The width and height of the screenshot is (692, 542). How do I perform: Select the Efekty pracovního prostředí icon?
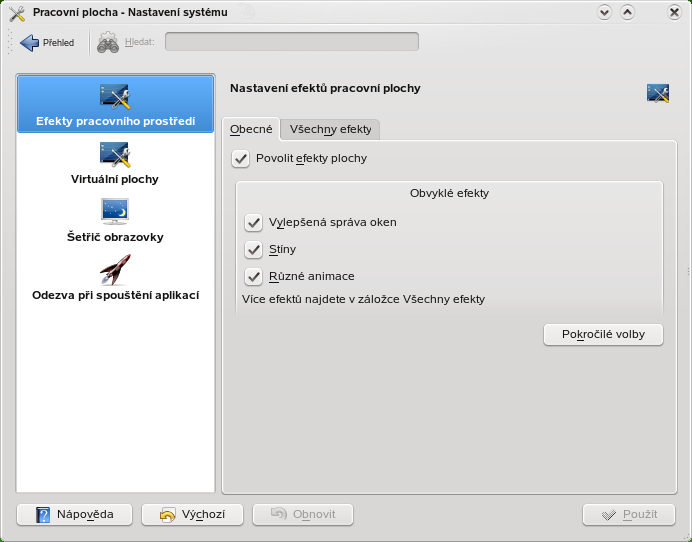click(x=115, y=97)
